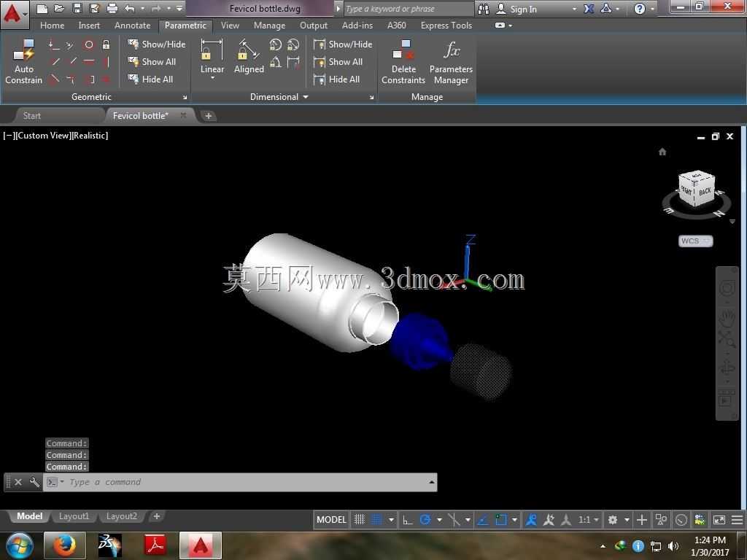The height and width of the screenshot is (560, 747).
Task: Toggle Object Snap Tracking
Action: tap(483, 519)
